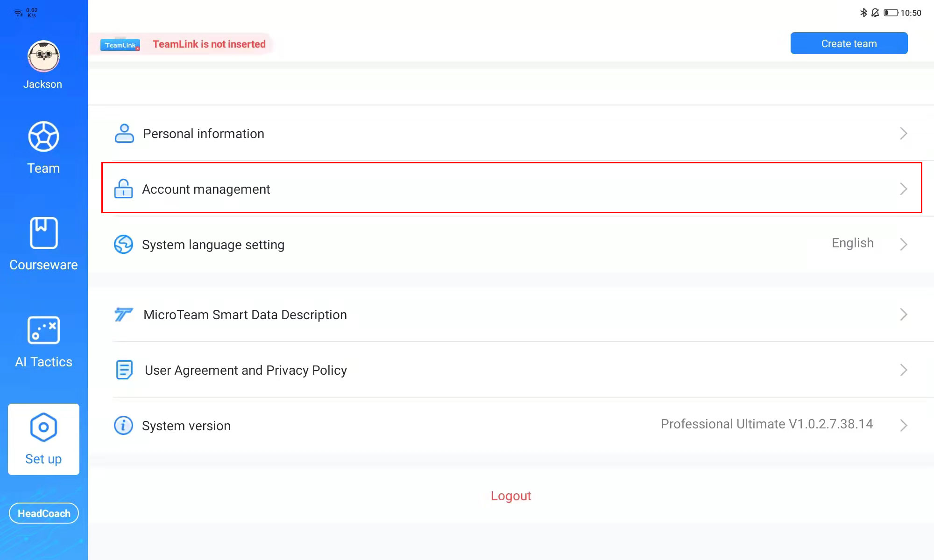This screenshot has height=560, width=934.
Task: Click the Bluetooth status icon
Action: [863, 13]
